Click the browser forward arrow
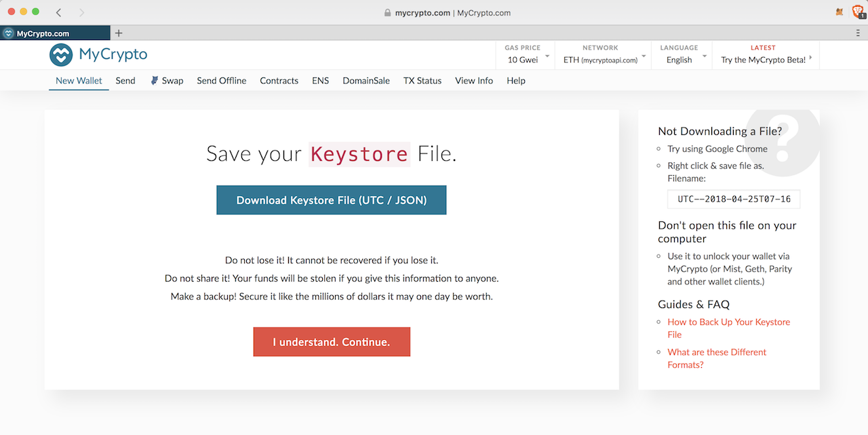The height and width of the screenshot is (435, 868). tap(81, 13)
